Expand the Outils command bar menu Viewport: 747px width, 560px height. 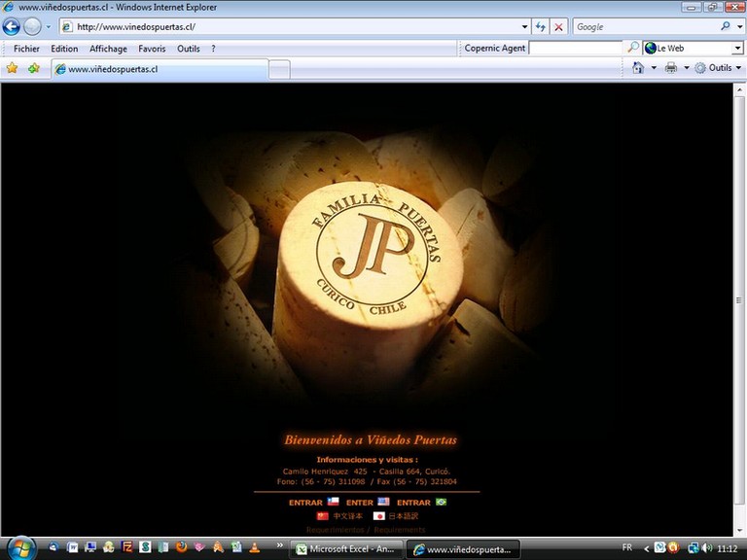(719, 68)
